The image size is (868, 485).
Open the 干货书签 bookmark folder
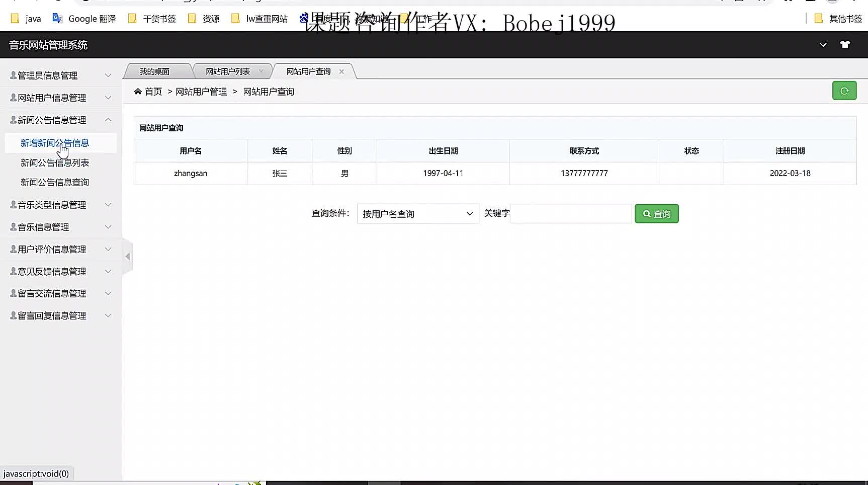click(152, 19)
